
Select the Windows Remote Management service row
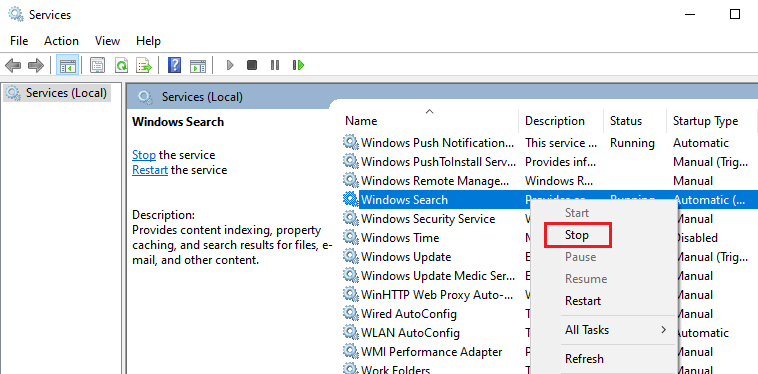(550, 181)
